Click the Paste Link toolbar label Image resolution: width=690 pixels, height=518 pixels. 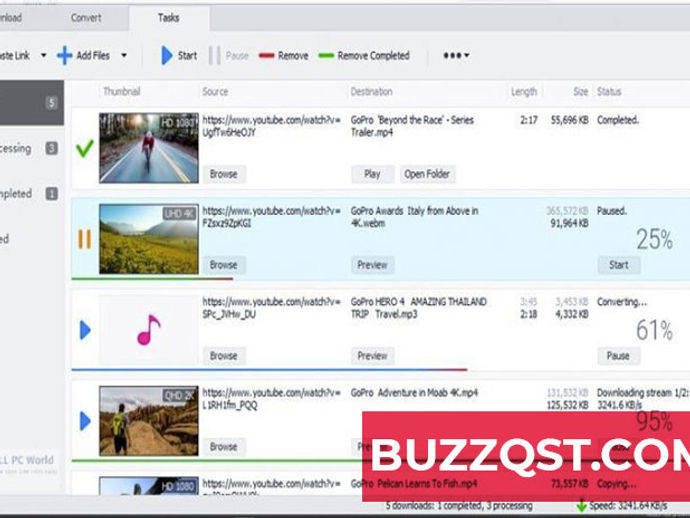click(15, 55)
